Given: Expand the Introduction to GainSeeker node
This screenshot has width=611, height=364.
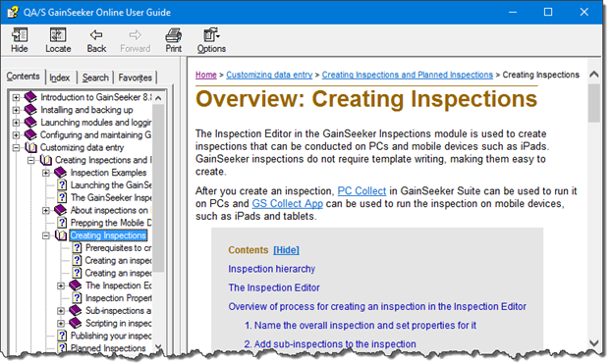Looking at the screenshot, I should (x=16, y=97).
